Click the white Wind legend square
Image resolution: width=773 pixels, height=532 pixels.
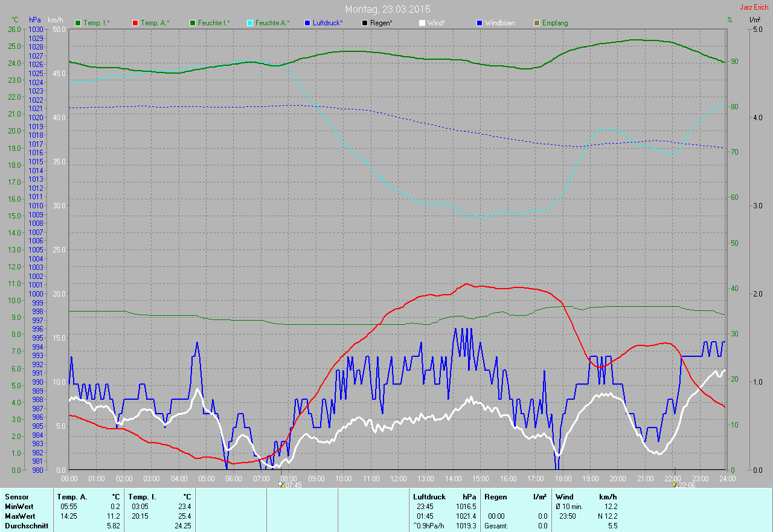(x=422, y=23)
